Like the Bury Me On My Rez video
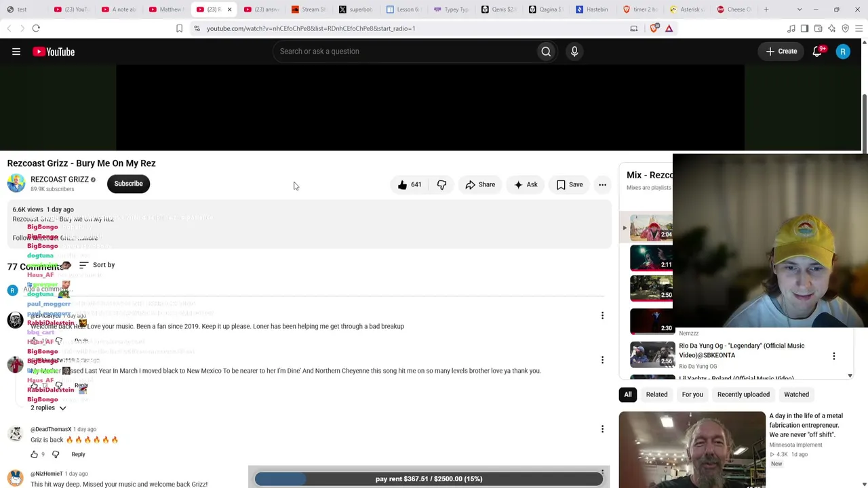 410,184
